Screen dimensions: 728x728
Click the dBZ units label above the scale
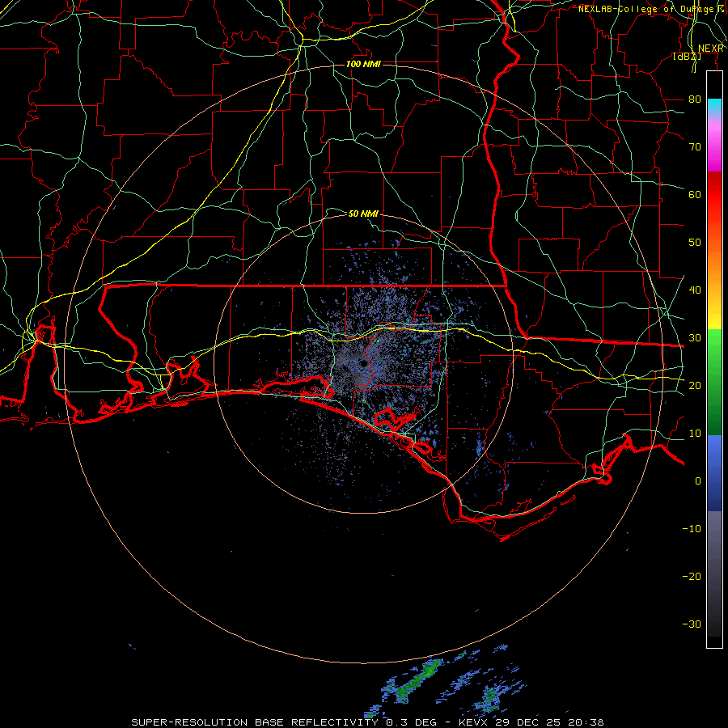tap(687, 57)
